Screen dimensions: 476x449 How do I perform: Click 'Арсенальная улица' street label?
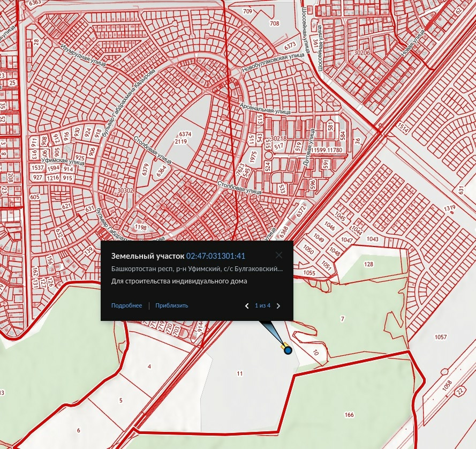point(265,109)
